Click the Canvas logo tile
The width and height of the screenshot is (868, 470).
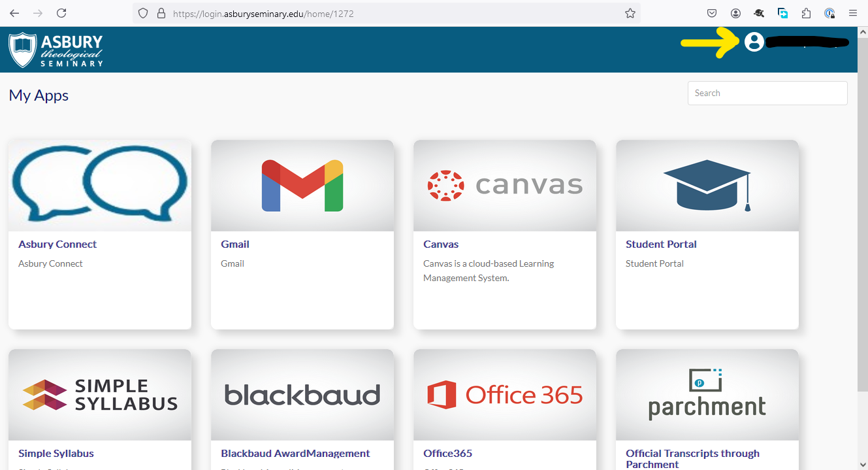[x=504, y=186]
